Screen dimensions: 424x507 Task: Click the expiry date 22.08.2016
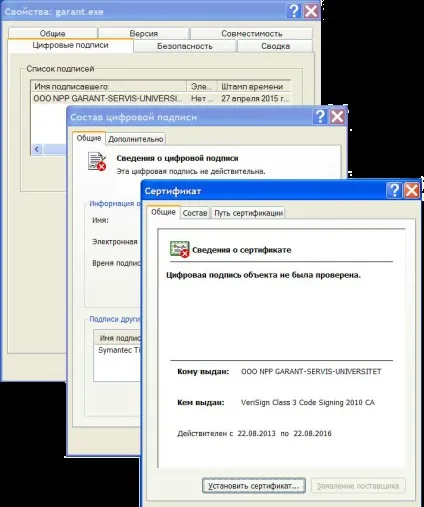coord(312,433)
